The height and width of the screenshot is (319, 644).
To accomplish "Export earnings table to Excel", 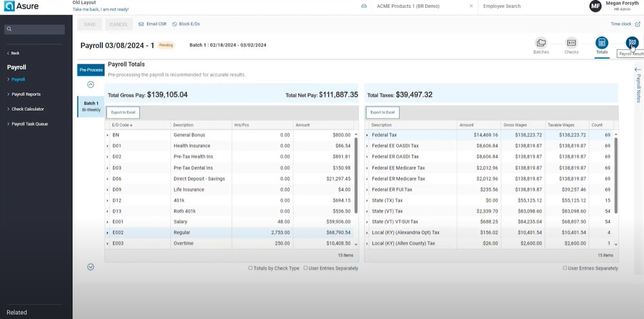I will (123, 113).
